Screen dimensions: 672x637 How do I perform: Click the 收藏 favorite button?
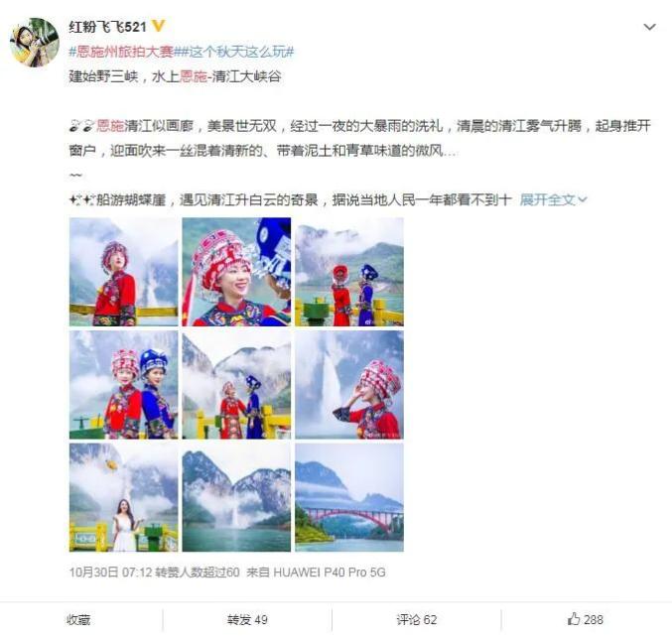click(78, 619)
